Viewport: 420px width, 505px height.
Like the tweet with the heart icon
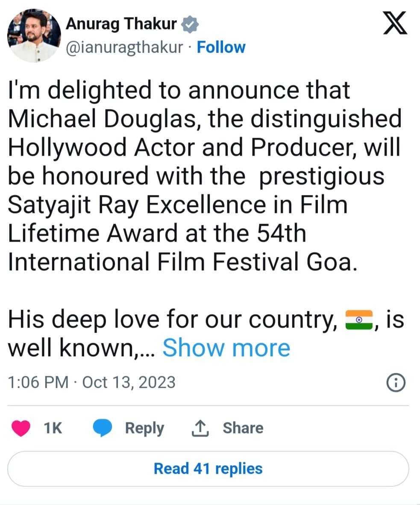(21, 428)
